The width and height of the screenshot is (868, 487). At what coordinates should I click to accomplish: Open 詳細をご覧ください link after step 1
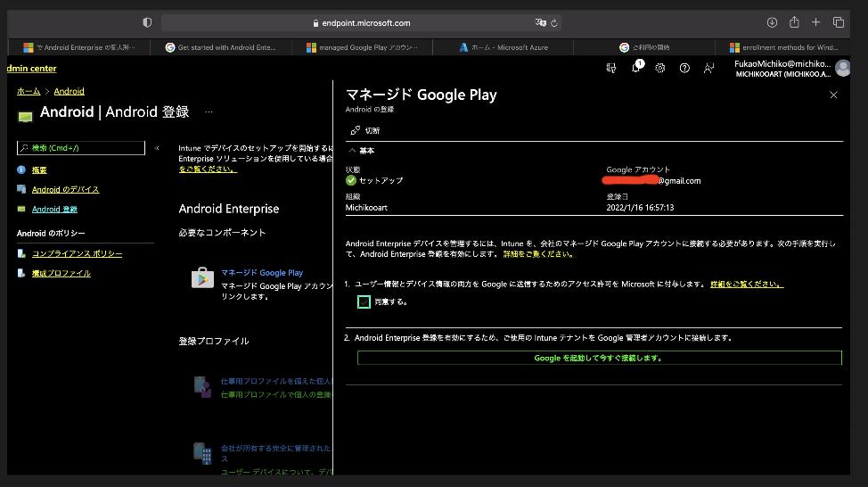[x=747, y=285]
